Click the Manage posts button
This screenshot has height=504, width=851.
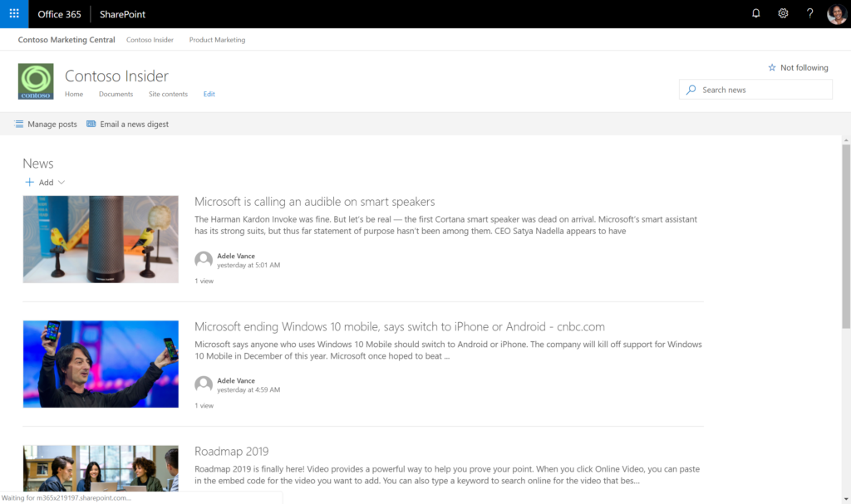(x=46, y=124)
